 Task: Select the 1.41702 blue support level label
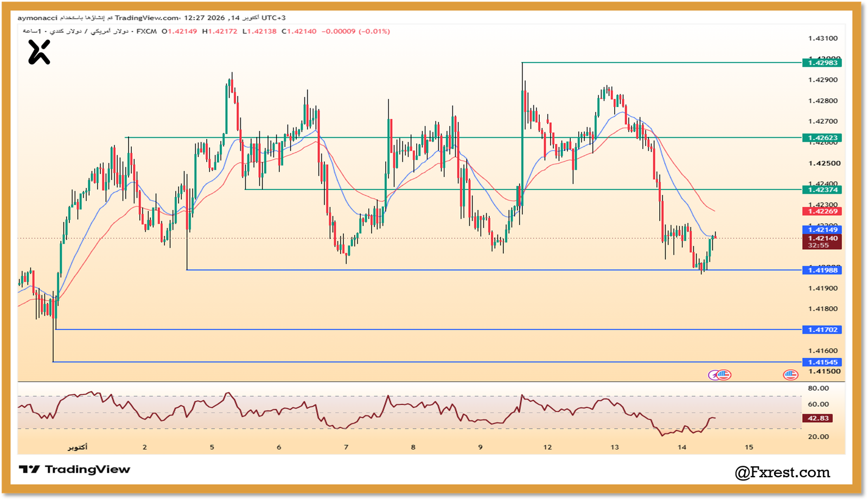pos(822,330)
